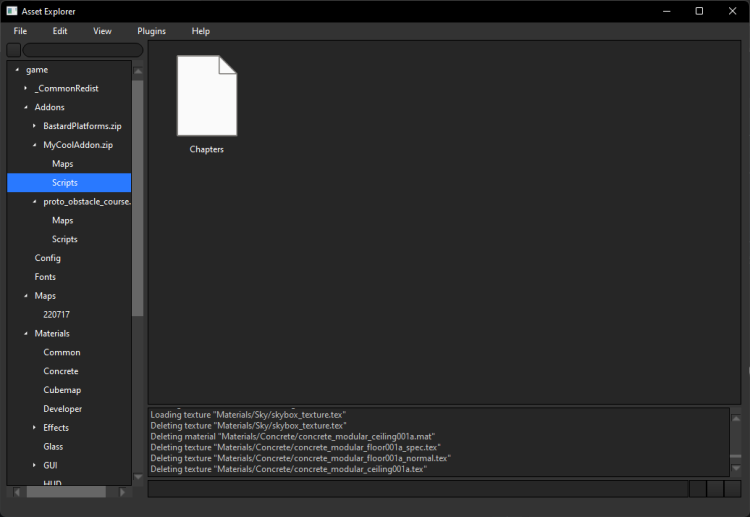This screenshot has width=750, height=517.
Task: Click the log panel scroll-down arrow
Action: [x=736, y=469]
